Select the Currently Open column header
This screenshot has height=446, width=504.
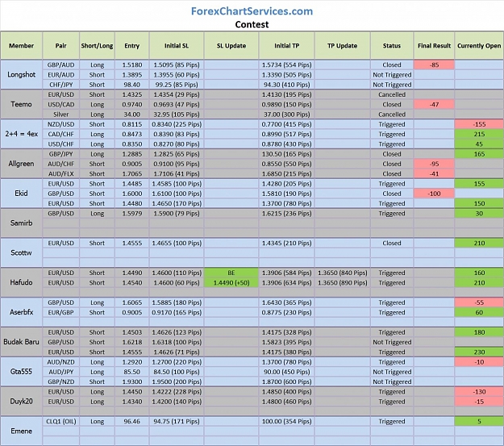coord(479,45)
